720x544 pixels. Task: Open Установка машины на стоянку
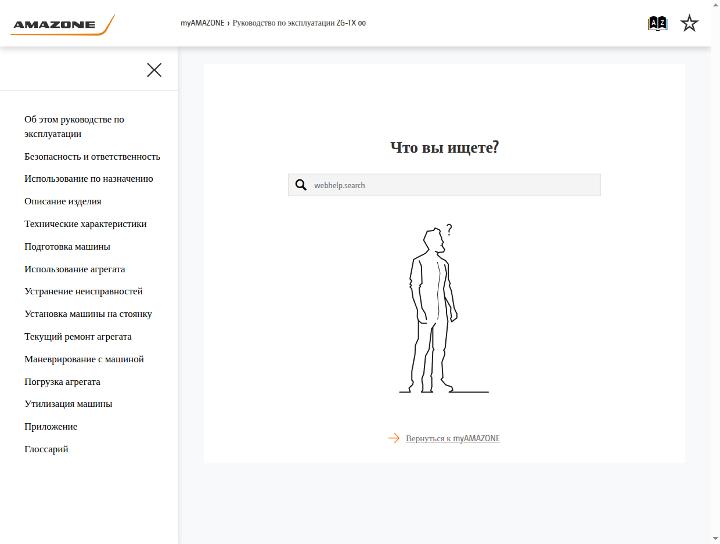[88, 314]
